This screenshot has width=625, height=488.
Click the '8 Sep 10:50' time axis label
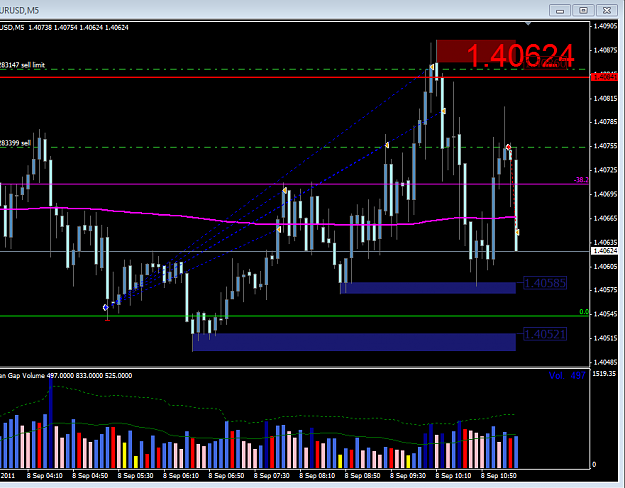click(499, 476)
